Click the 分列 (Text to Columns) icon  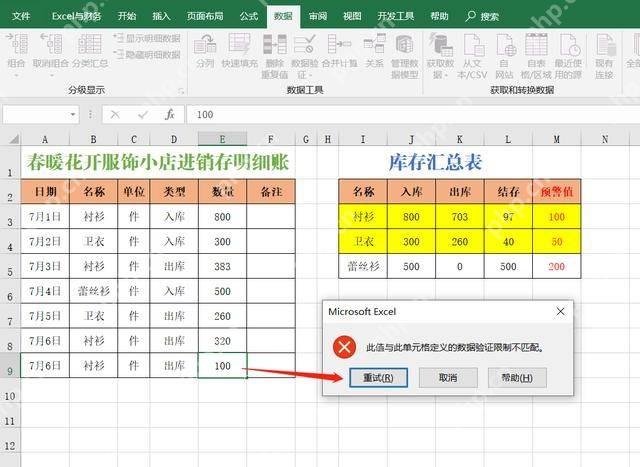pos(205,44)
